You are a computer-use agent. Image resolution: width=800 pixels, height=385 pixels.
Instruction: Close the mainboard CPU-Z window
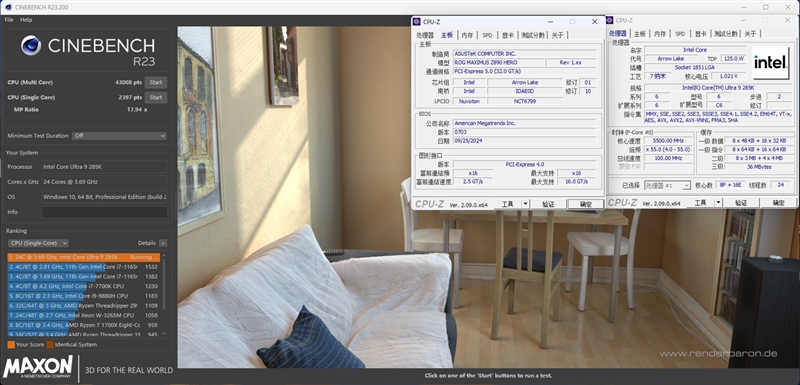click(594, 21)
